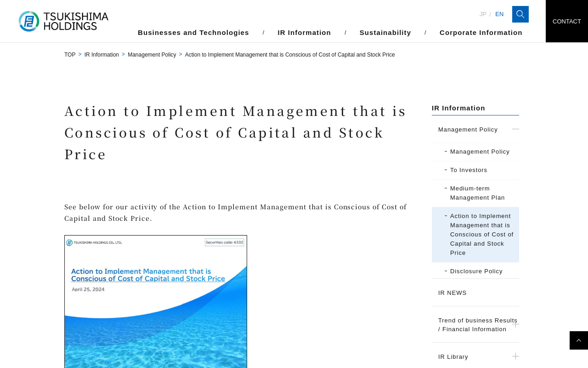The image size is (588, 368).
Task: Go to TOP breadcrumb link
Action: [70, 55]
